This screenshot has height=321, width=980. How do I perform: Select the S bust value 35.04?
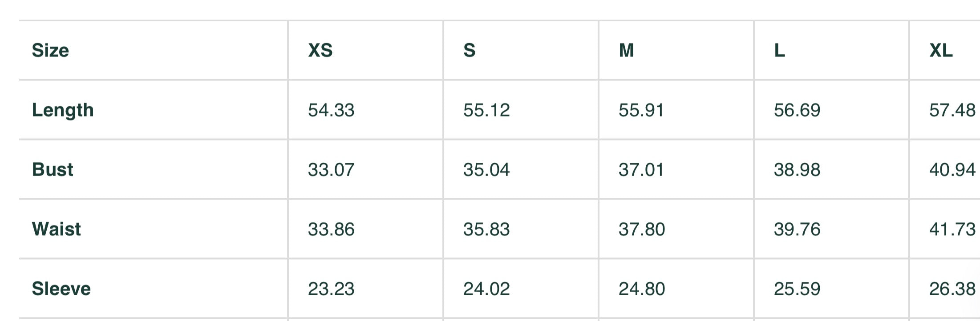pos(486,169)
